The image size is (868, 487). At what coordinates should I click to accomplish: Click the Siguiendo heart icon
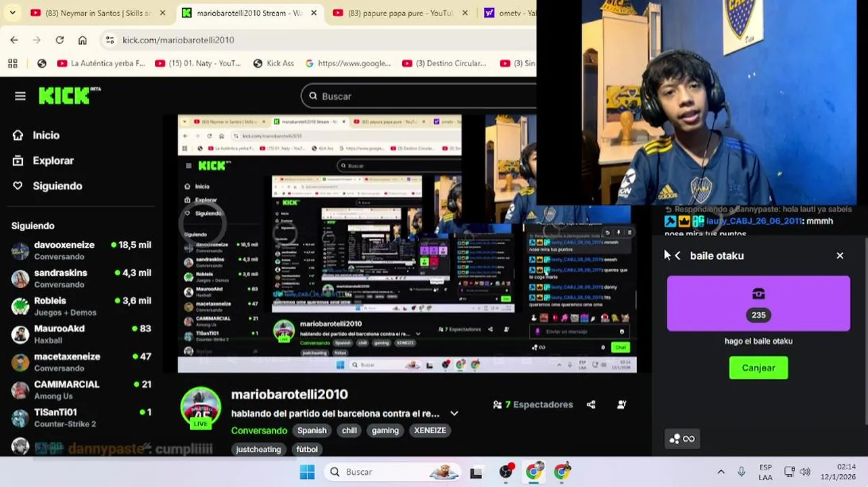[x=18, y=185]
